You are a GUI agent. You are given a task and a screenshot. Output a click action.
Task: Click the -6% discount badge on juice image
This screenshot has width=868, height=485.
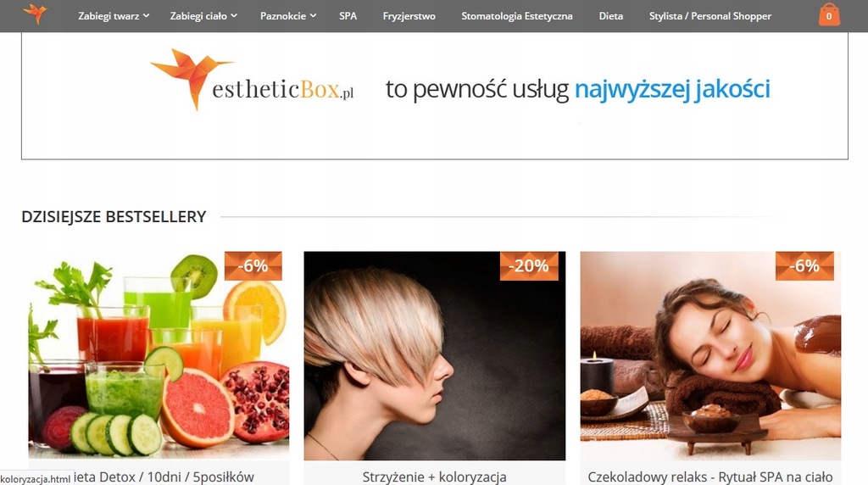[253, 265]
